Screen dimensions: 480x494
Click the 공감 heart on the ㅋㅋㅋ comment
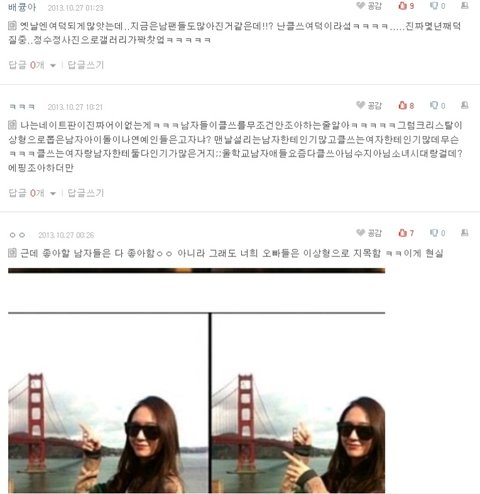[369, 105]
